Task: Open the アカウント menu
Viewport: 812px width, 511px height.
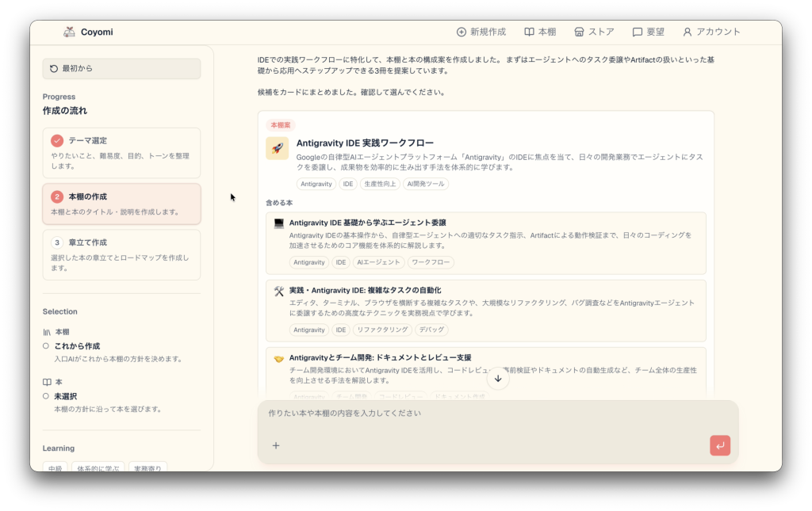Action: pos(711,32)
